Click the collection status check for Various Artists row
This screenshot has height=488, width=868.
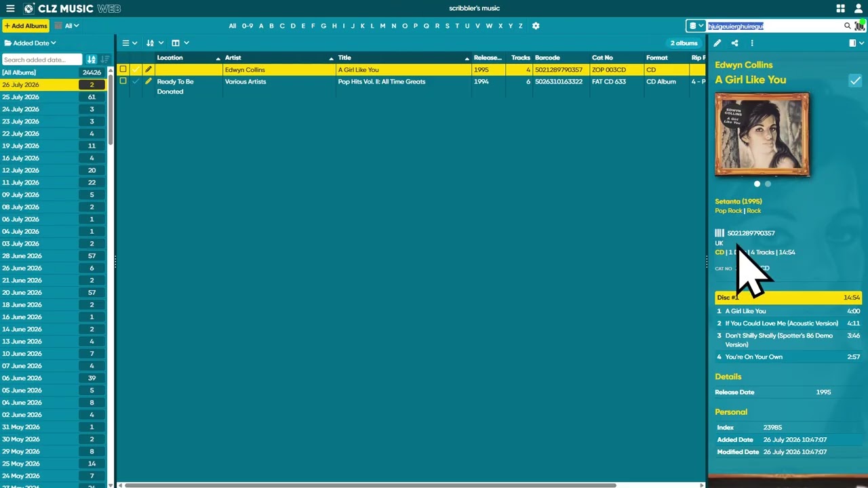(136, 82)
